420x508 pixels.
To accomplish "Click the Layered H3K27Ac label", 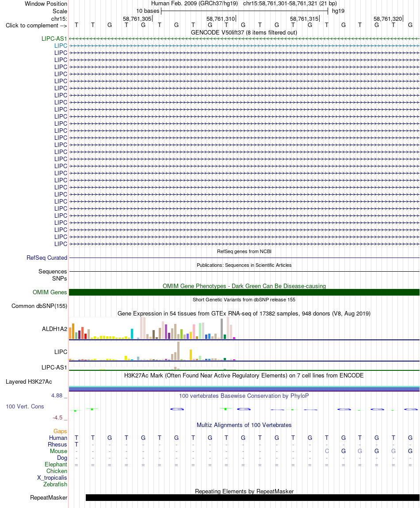I will click(29, 381).
